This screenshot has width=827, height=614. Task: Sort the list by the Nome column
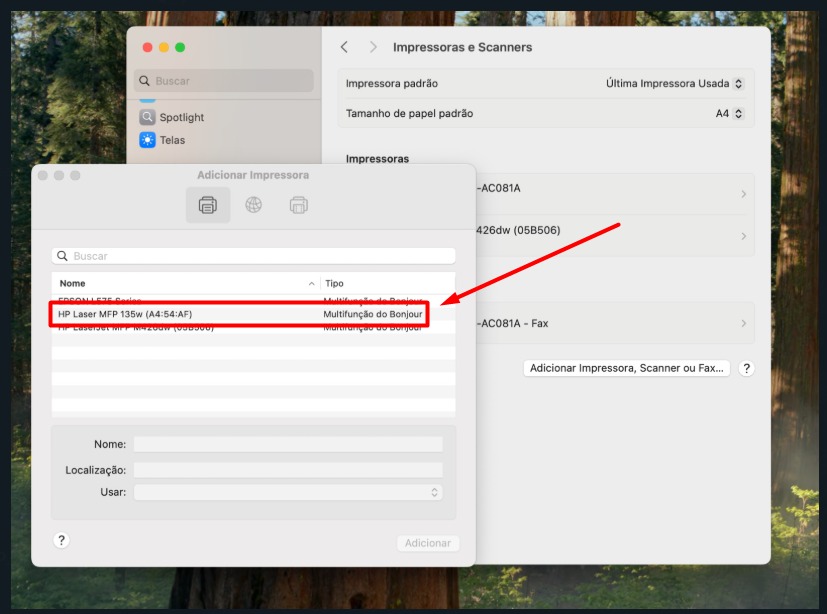point(185,283)
